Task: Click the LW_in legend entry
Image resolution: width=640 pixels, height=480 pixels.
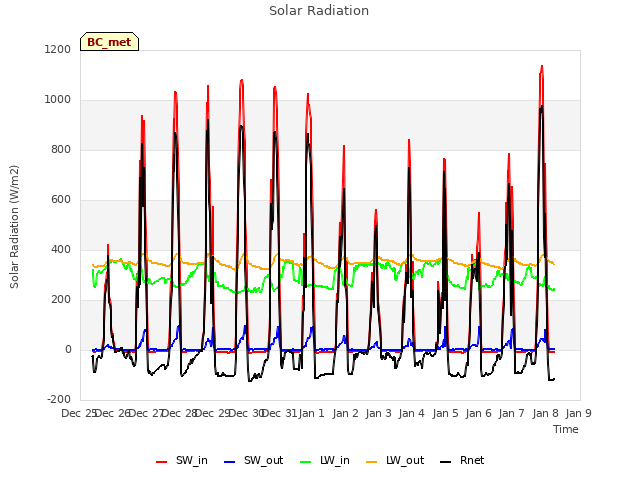Action: (325, 460)
